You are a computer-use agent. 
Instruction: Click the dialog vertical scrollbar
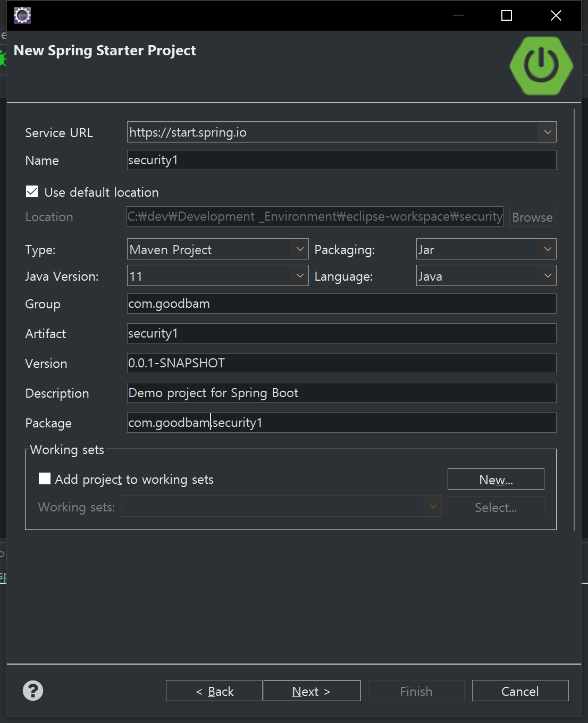tap(574, 319)
